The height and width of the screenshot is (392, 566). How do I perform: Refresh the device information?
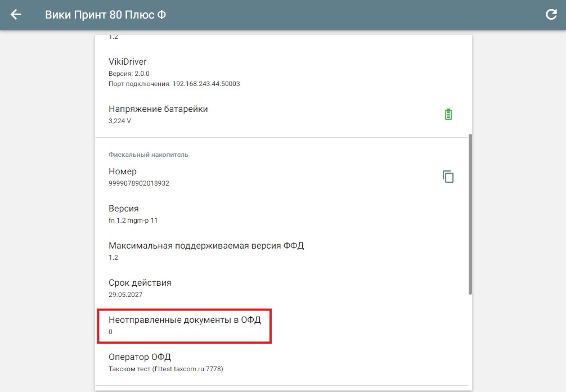551,15
